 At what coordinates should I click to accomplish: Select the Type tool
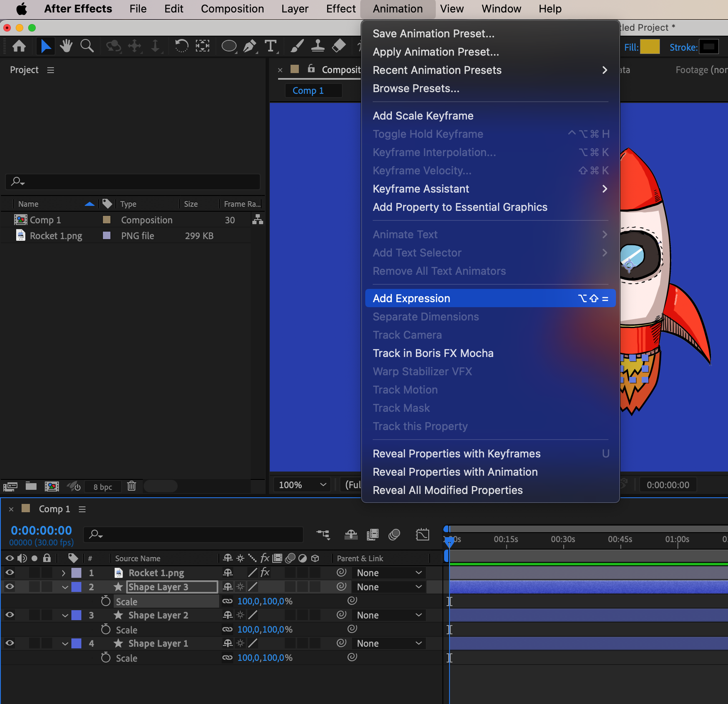click(x=271, y=46)
